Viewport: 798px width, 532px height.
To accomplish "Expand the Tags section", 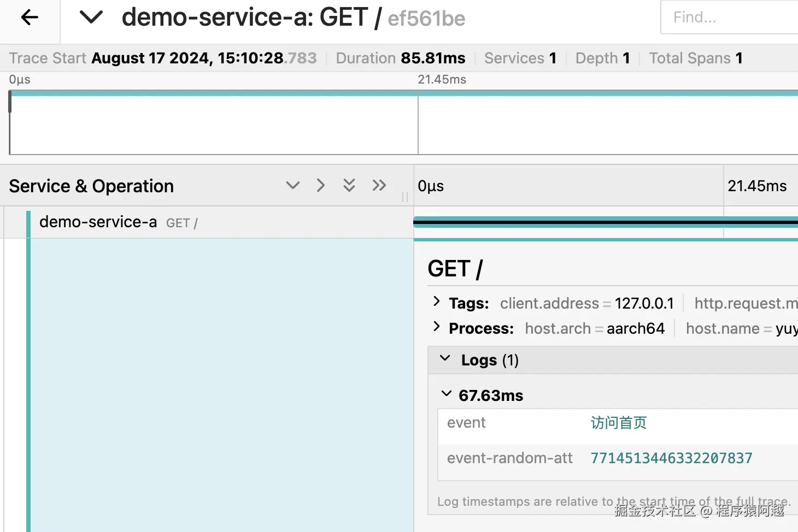I will coord(436,302).
